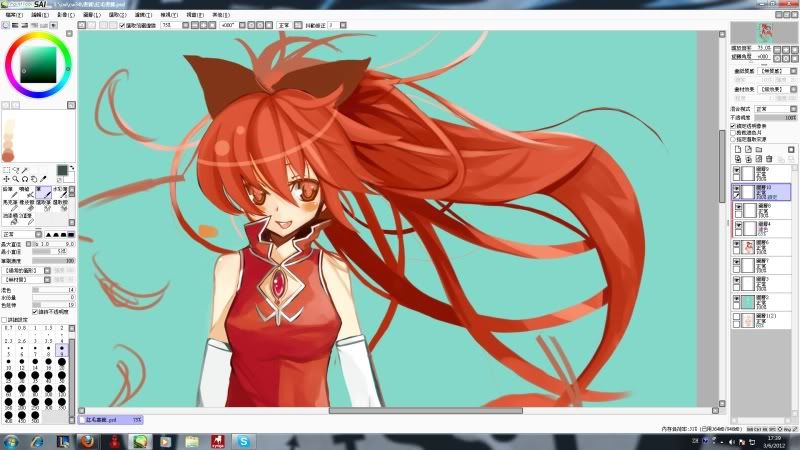Hide the topmost layer using its eye icon
The height and width of the screenshot is (450, 800).
click(737, 171)
